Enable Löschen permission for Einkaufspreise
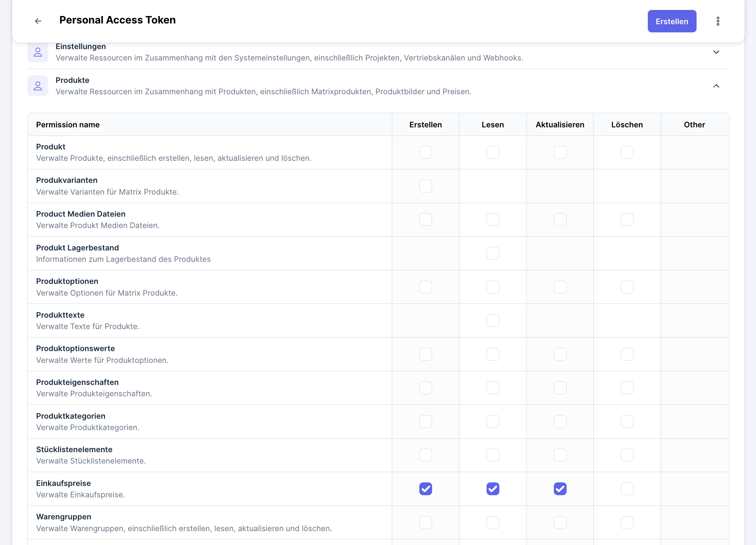 click(627, 489)
